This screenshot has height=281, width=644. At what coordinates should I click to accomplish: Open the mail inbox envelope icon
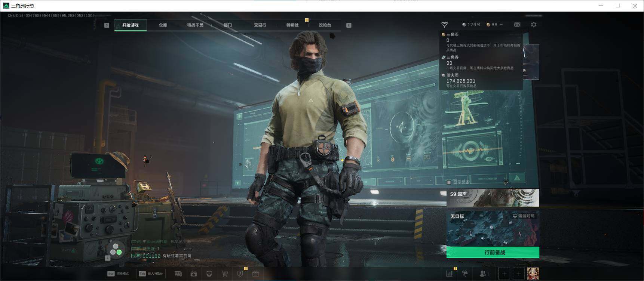coord(517,25)
